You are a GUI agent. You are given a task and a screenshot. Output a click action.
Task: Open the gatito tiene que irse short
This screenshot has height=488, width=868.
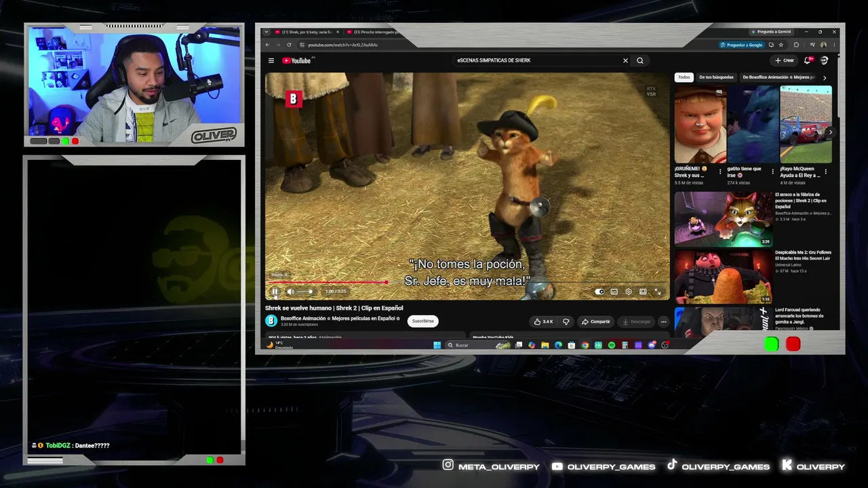(x=753, y=125)
